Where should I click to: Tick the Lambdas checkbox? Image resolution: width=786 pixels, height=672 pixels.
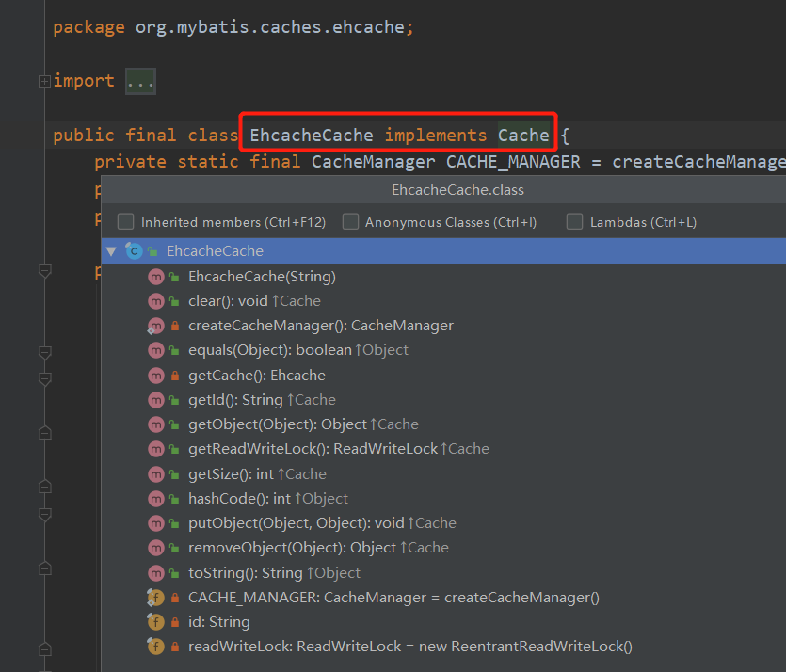click(x=574, y=221)
